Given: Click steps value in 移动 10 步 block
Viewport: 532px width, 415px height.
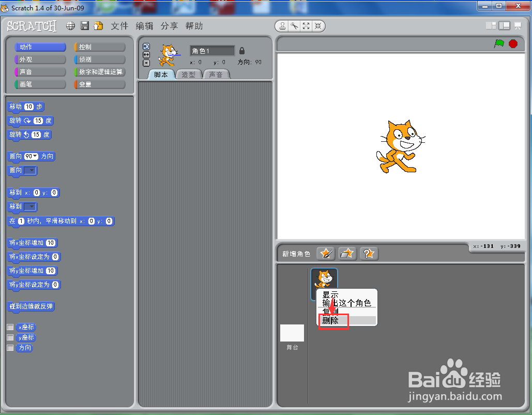Looking at the screenshot, I should point(29,107).
